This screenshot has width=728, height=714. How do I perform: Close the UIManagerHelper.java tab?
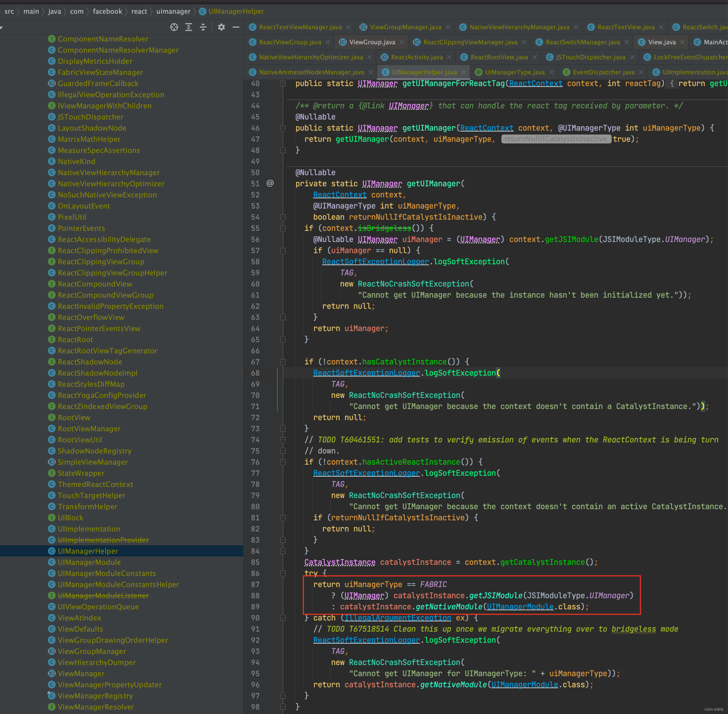coord(464,72)
